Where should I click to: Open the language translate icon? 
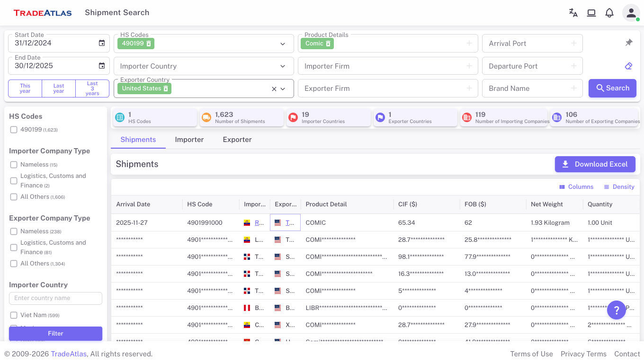(x=573, y=13)
